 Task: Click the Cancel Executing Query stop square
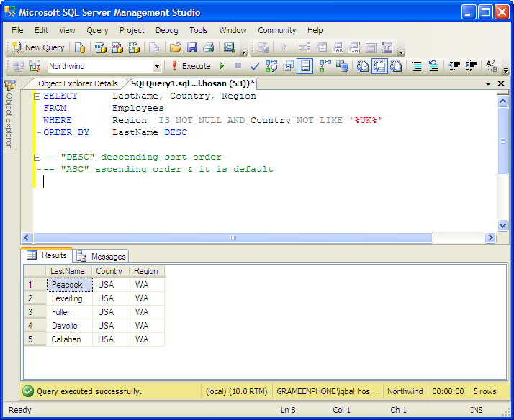[238, 66]
